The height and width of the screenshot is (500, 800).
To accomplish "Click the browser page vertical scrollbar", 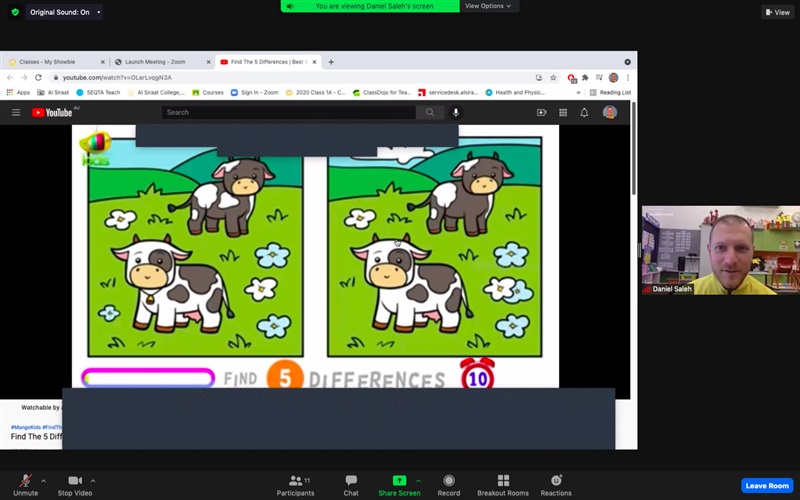I will tap(634, 148).
